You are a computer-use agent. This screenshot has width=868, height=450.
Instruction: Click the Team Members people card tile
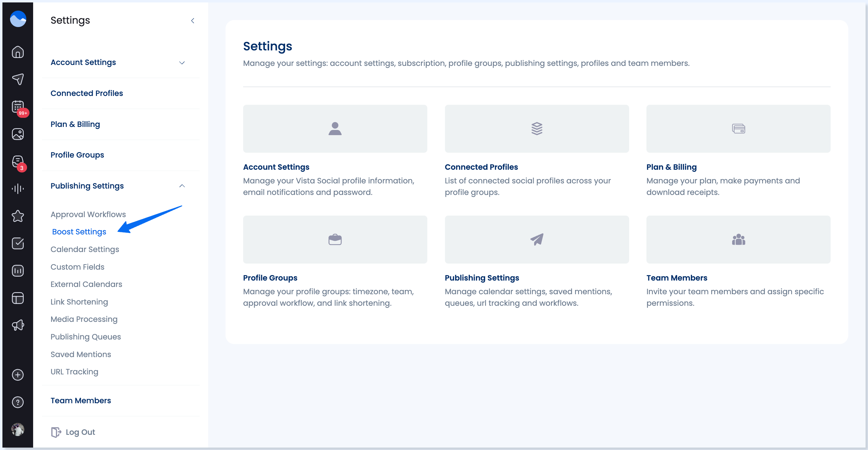click(738, 239)
